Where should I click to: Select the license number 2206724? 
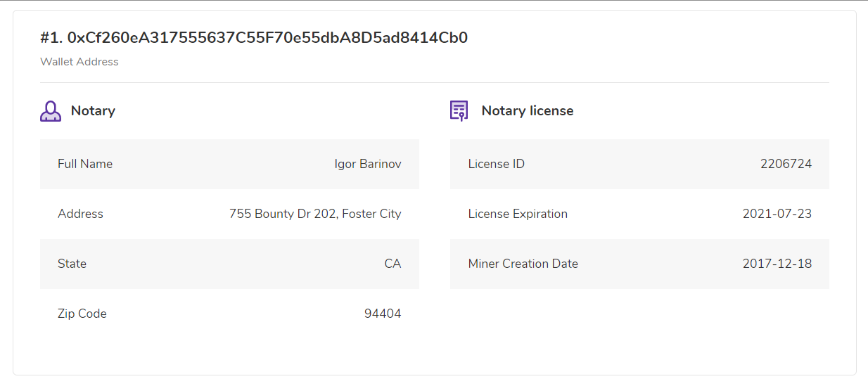click(x=786, y=164)
